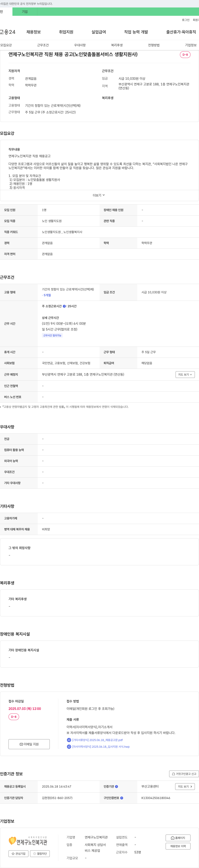Click the 이메일 지원 button
The image size is (199, 868).
pyautogui.click(x=29, y=744)
